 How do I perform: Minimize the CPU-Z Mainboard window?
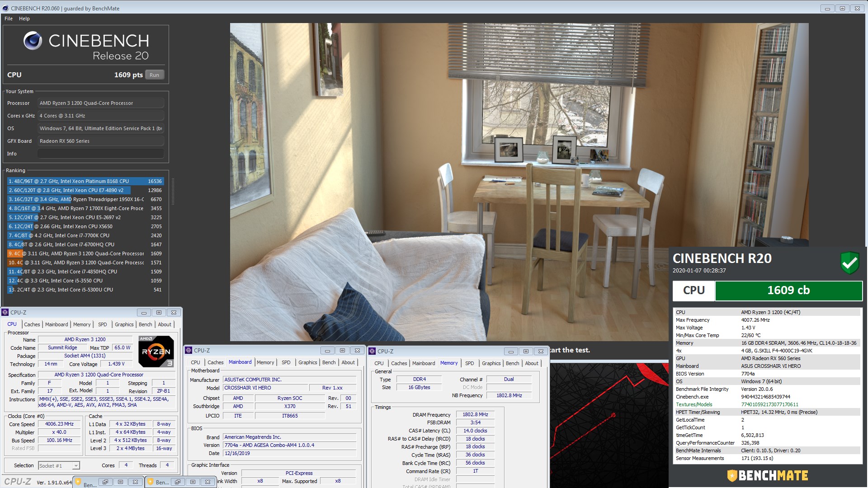[327, 350]
